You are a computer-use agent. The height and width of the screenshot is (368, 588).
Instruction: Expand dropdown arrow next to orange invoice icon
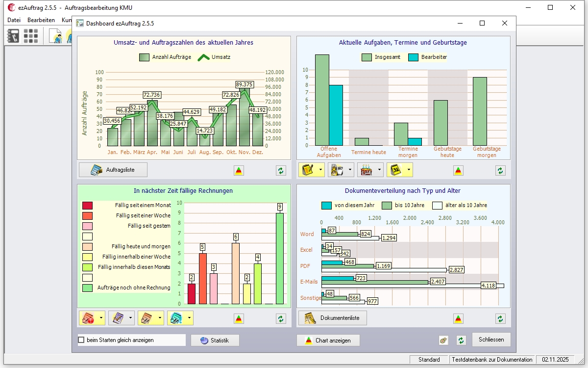tap(159, 318)
